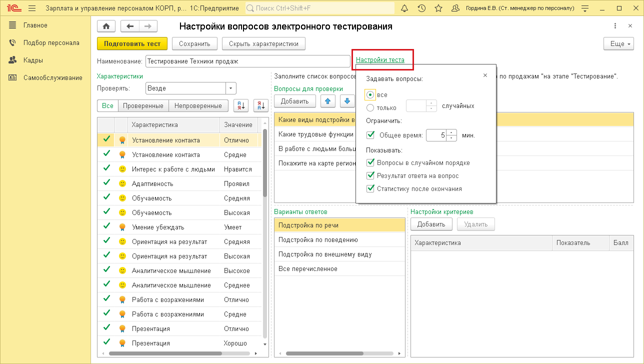Click green checkmark in Презентация Хорошо row
This screenshot has height=364, width=644.
(x=106, y=343)
